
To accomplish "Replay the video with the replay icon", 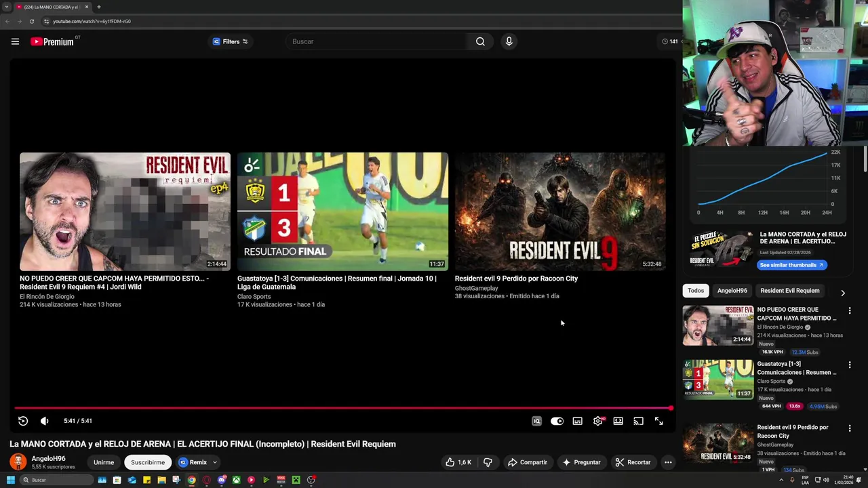I will [x=22, y=421].
